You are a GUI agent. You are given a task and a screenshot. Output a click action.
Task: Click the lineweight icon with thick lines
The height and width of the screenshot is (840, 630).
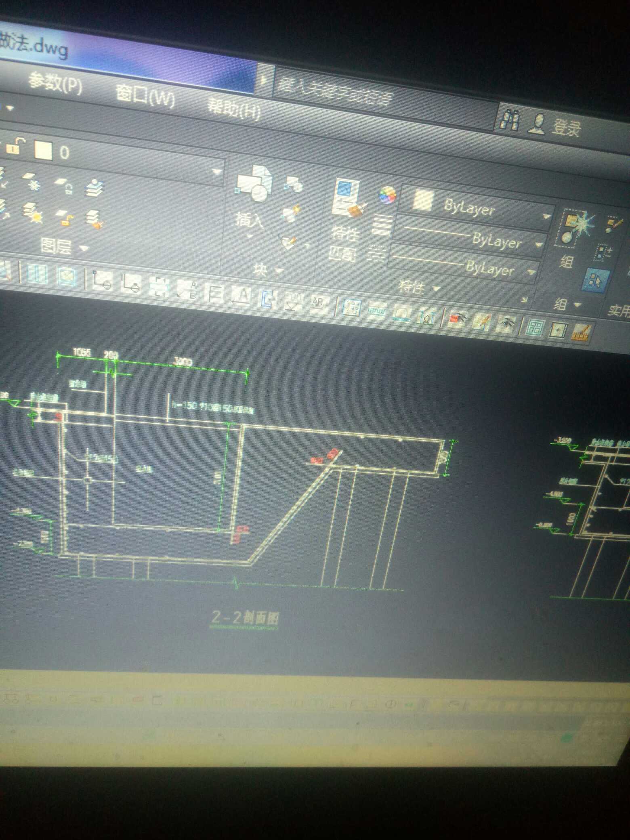click(x=382, y=225)
